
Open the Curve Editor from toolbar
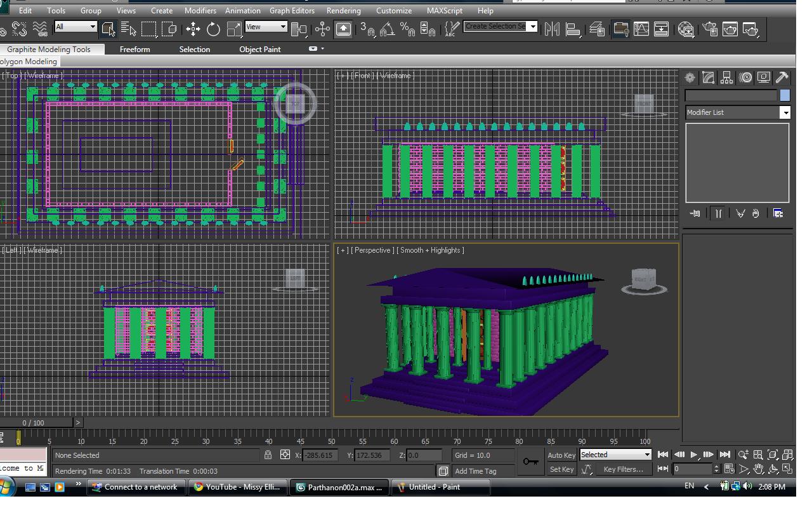tap(641, 29)
